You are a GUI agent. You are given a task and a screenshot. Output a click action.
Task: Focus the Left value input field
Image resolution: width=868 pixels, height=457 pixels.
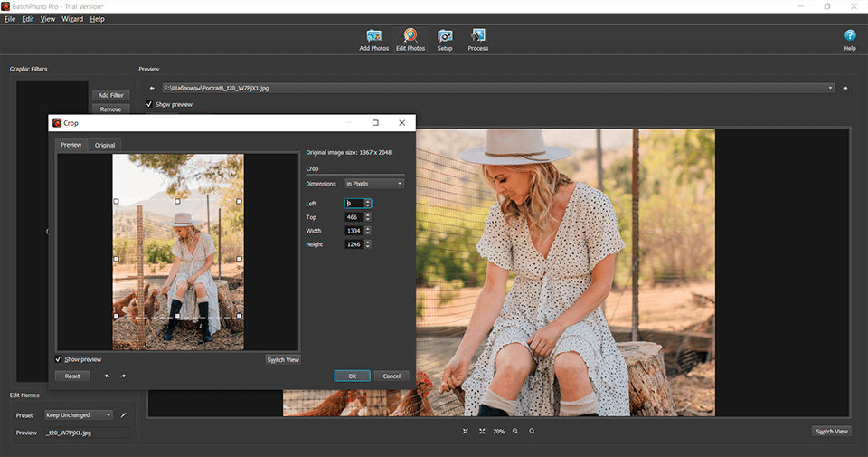point(354,204)
